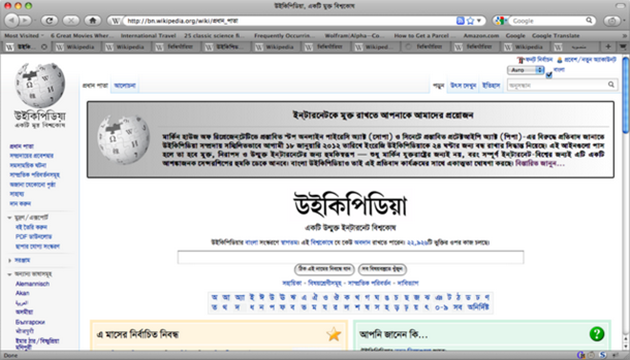This screenshot has height=360, width=630.
Task: Click the সব link in the alphabet index
Action: pyautogui.click(x=457, y=307)
